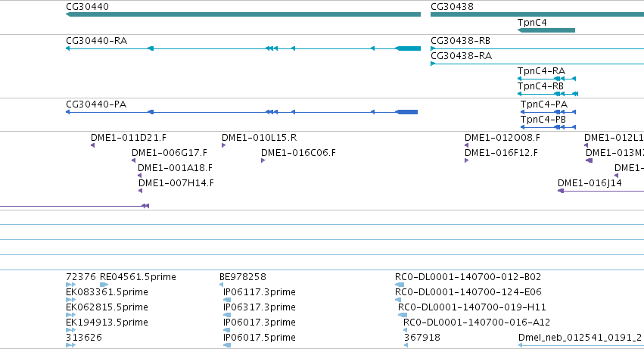Viewport: 644px width, 349px height.
Task: Select the CG30438 gene bar
Action: (x=537, y=14)
